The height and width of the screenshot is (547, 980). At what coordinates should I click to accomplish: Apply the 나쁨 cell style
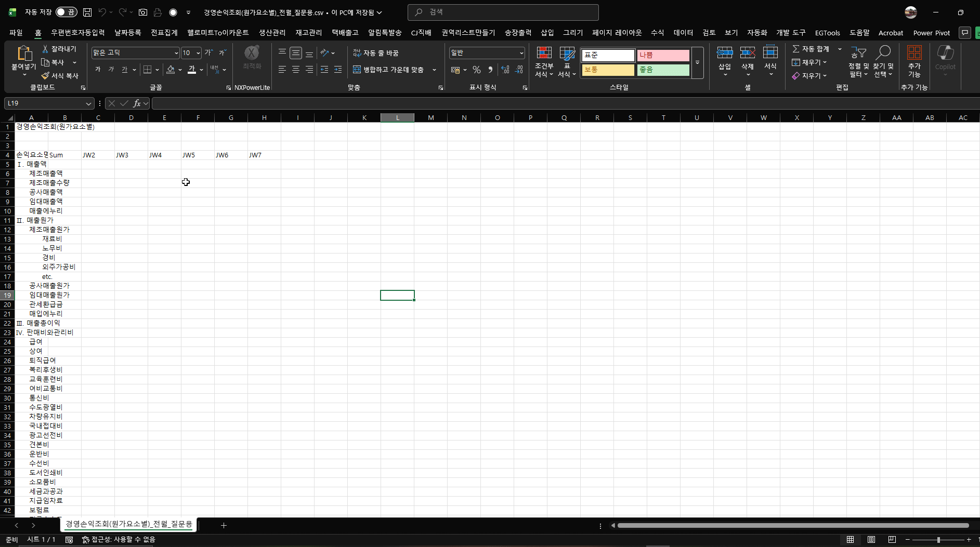(x=663, y=55)
